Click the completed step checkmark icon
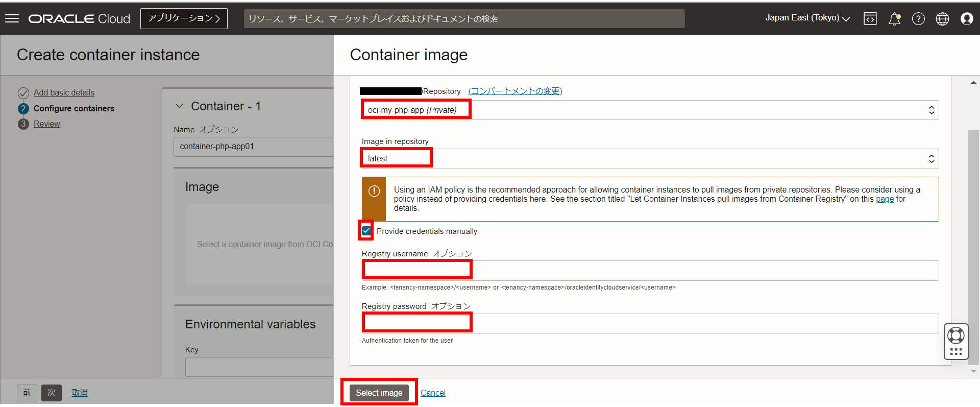Image resolution: width=980 pixels, height=407 pixels. [23, 93]
